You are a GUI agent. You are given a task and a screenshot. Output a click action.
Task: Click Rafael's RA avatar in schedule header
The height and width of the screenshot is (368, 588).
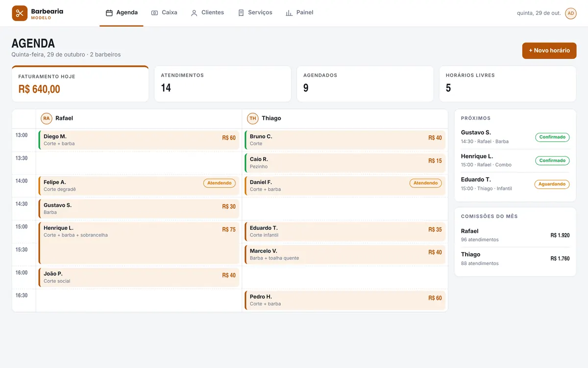[x=47, y=118]
